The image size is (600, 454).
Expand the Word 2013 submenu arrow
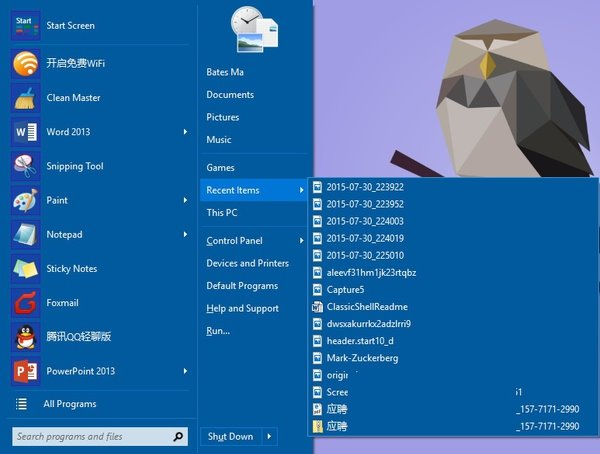tap(186, 132)
